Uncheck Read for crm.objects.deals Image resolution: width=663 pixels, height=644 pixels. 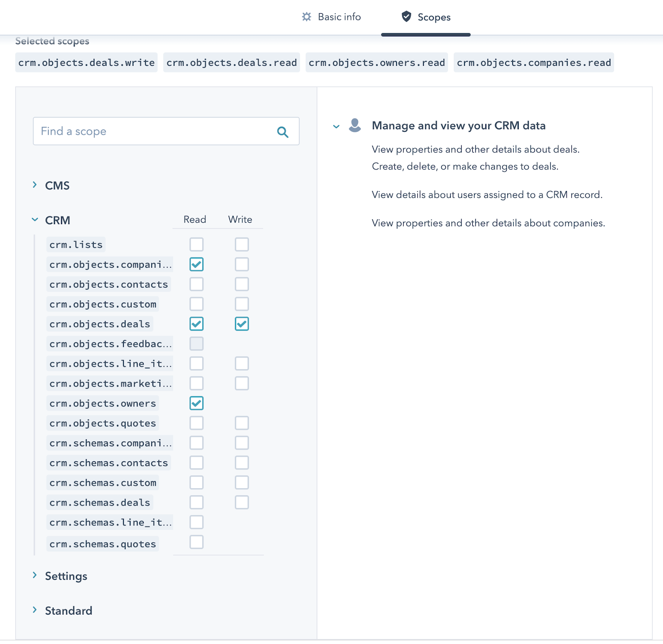click(x=196, y=324)
